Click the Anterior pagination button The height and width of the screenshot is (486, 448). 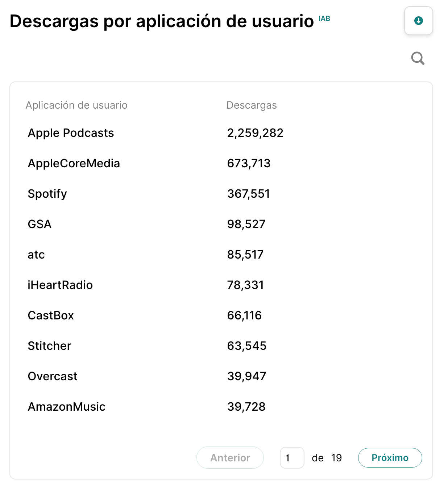pyautogui.click(x=230, y=458)
